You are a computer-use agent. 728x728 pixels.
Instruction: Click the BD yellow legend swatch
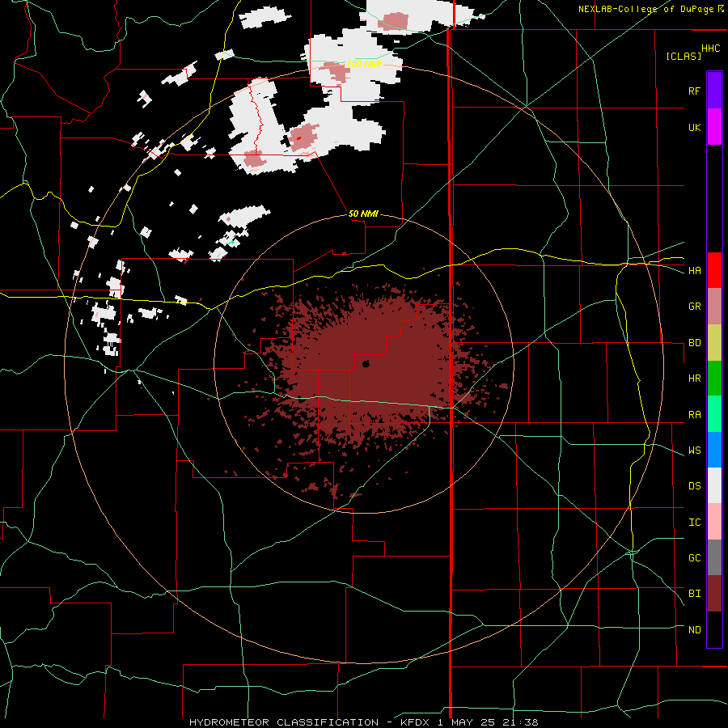(714, 343)
